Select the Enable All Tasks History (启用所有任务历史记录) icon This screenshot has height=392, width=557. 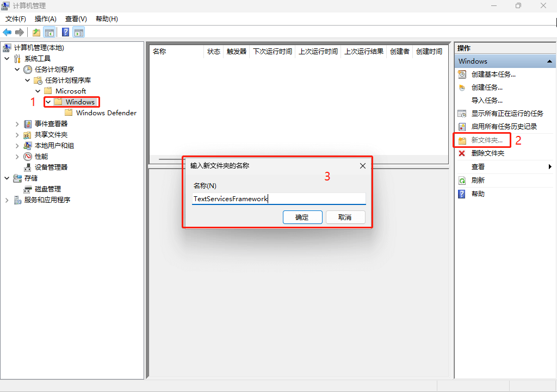(x=463, y=126)
